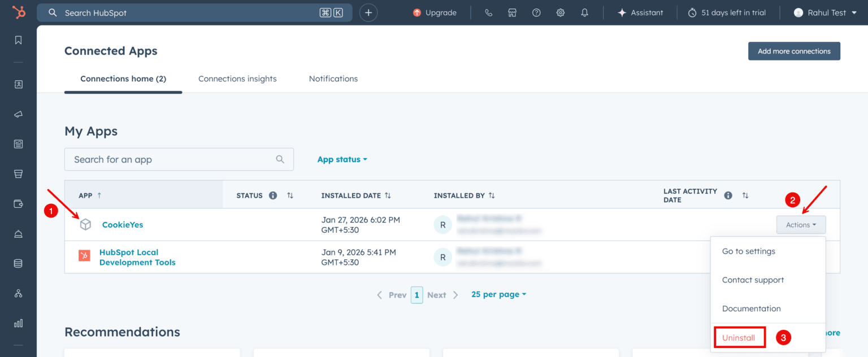This screenshot has width=868, height=357.
Task: Click Add more connections button
Action: point(794,51)
